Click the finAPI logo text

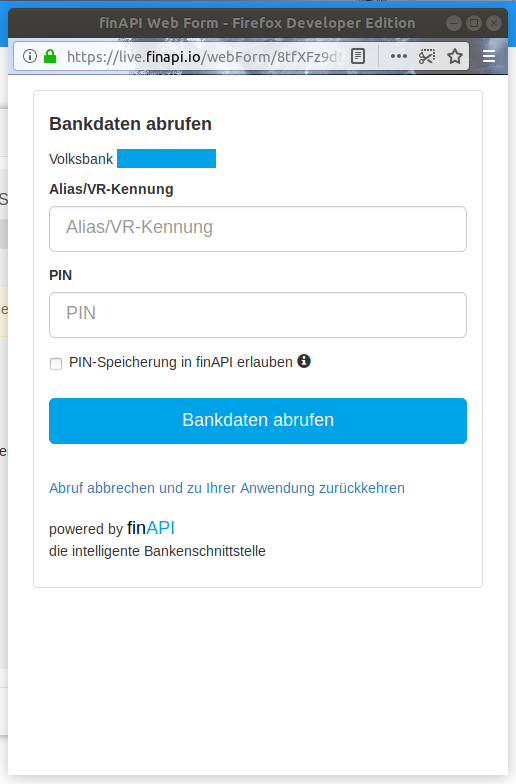[x=151, y=528]
